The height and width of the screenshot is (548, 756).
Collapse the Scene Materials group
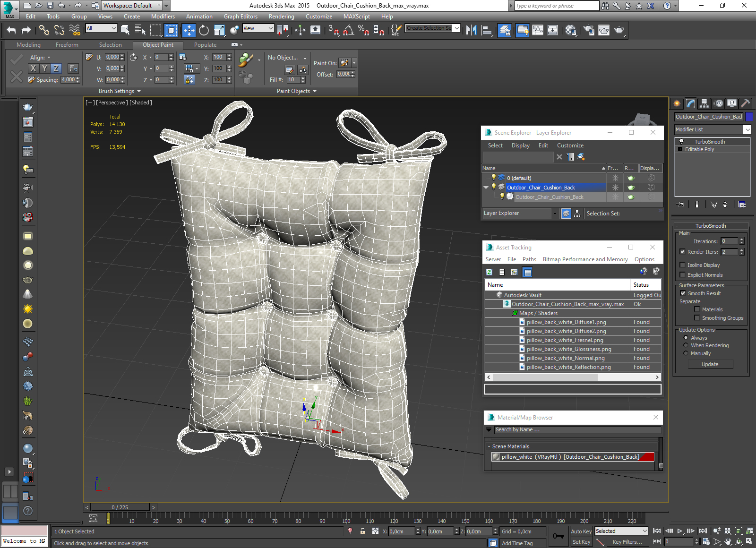(489, 446)
